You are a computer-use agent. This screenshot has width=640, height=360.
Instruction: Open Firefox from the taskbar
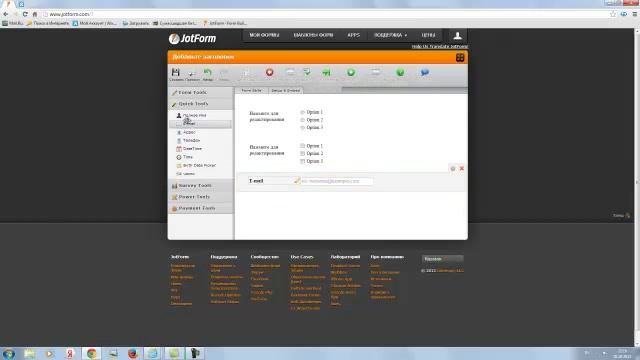click(x=133, y=353)
